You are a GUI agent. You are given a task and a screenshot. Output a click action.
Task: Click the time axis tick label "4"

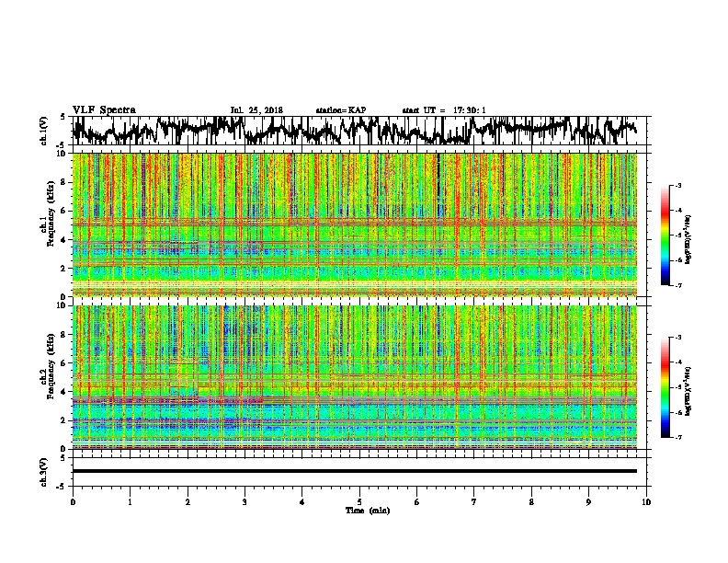tap(302, 502)
